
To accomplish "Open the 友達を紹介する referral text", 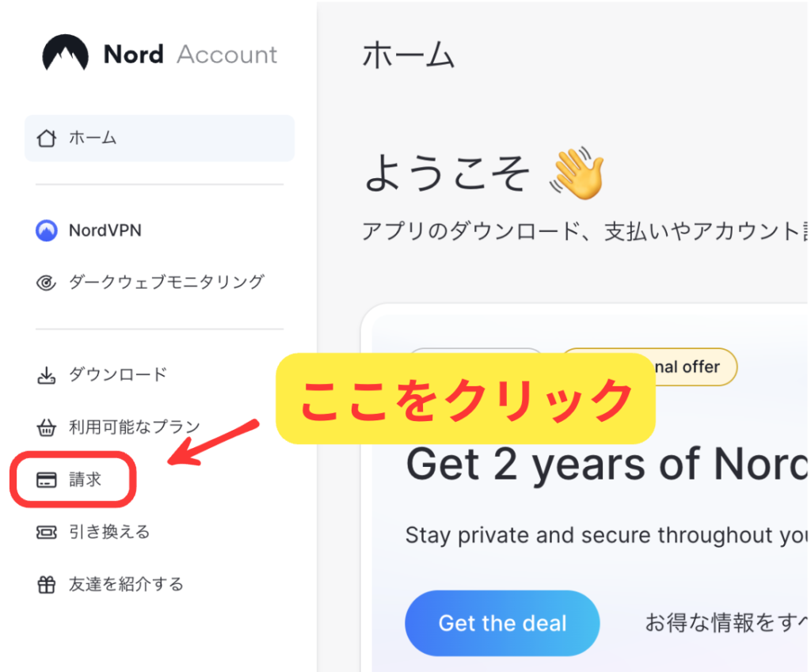I will [x=126, y=585].
